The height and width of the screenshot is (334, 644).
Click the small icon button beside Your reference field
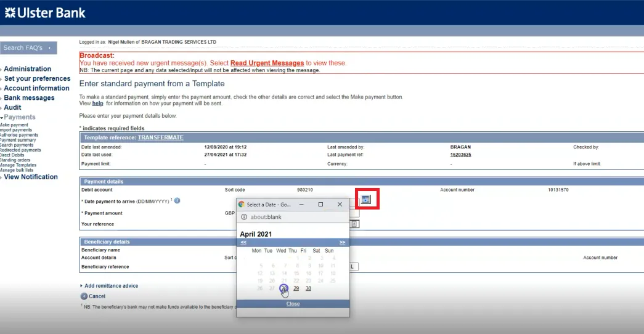(354, 224)
